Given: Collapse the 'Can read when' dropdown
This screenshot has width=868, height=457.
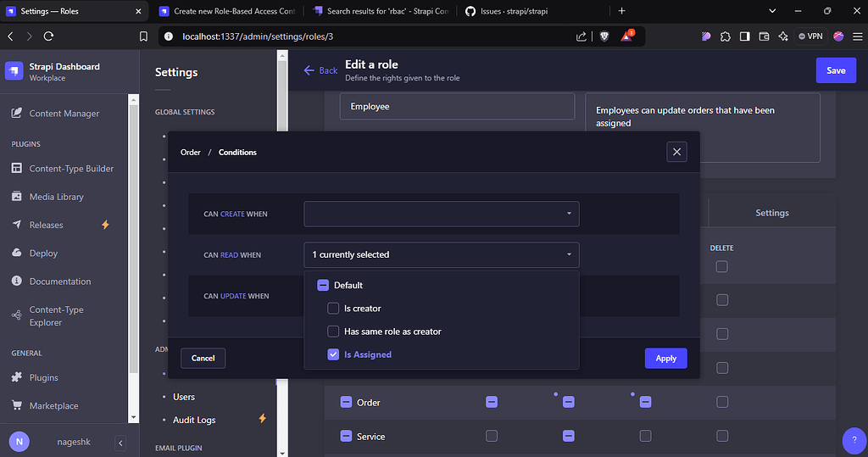Looking at the screenshot, I should tap(441, 254).
